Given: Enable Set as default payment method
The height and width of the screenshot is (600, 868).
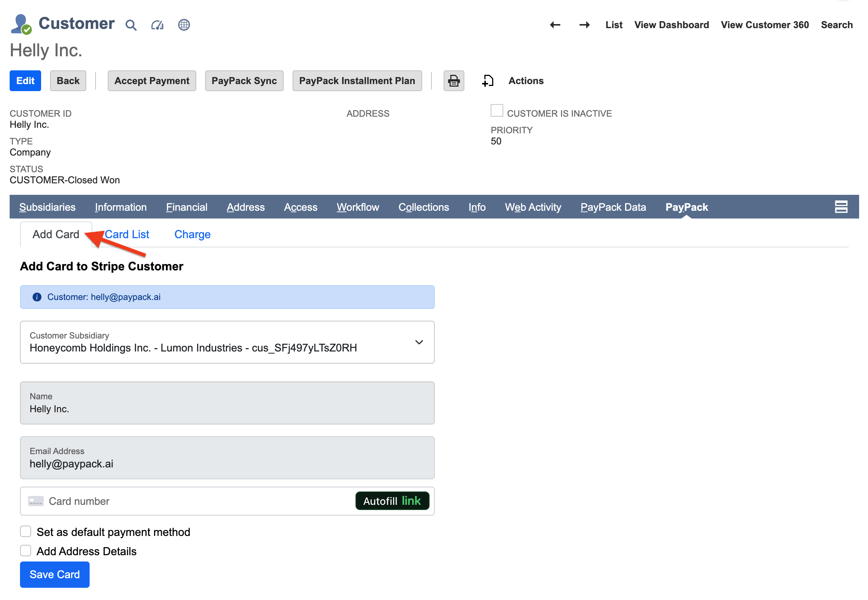Looking at the screenshot, I should click(x=25, y=531).
